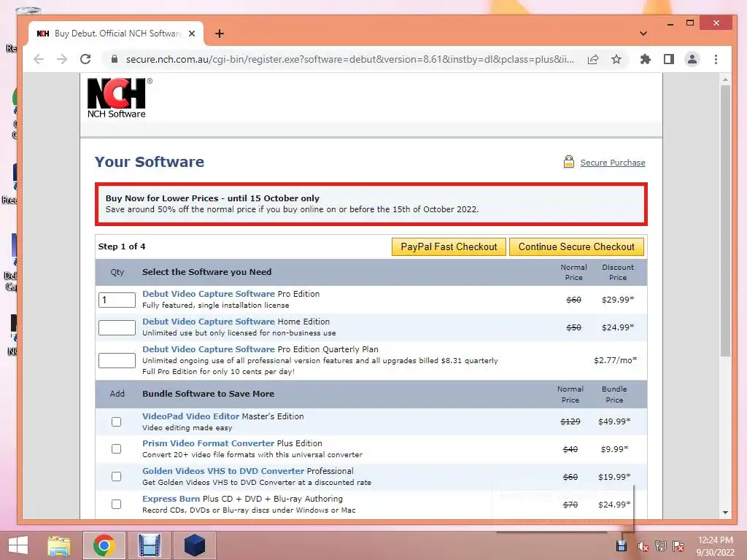Open taskbar clock showing 12:24 PM

tap(715, 545)
